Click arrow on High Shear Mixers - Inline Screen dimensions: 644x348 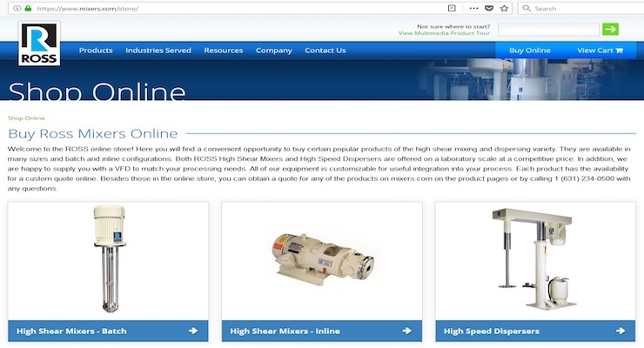[407, 331]
